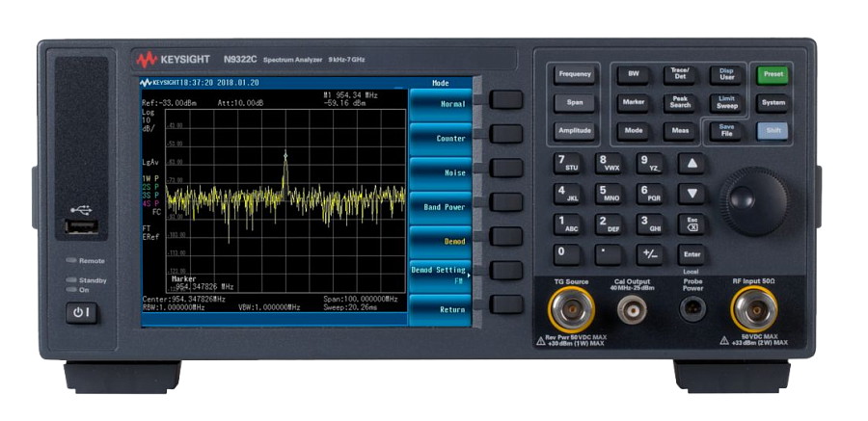This screenshot has height=421, width=868.
Task: Click the Save/File hard key
Action: point(726,131)
